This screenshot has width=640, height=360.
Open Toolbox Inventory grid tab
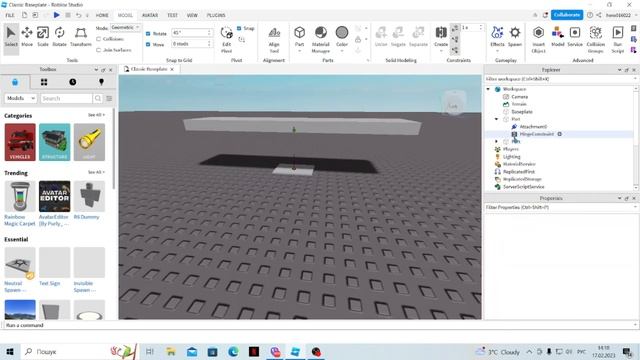click(44, 82)
